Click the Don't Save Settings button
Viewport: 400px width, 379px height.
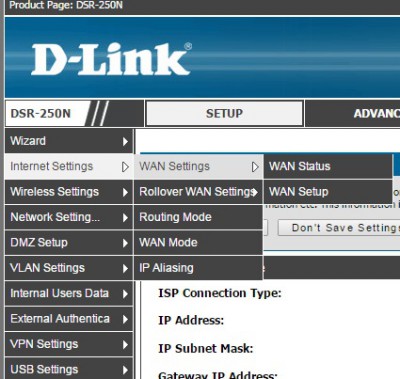pyautogui.click(x=339, y=228)
